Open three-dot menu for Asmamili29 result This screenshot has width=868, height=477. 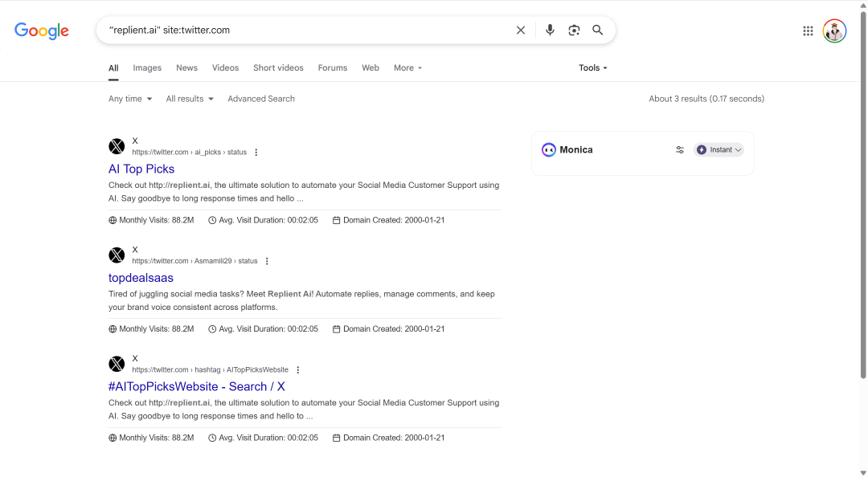(x=267, y=261)
